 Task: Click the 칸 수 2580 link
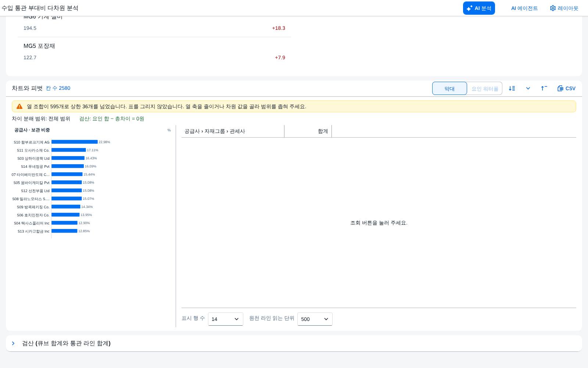coord(58,88)
